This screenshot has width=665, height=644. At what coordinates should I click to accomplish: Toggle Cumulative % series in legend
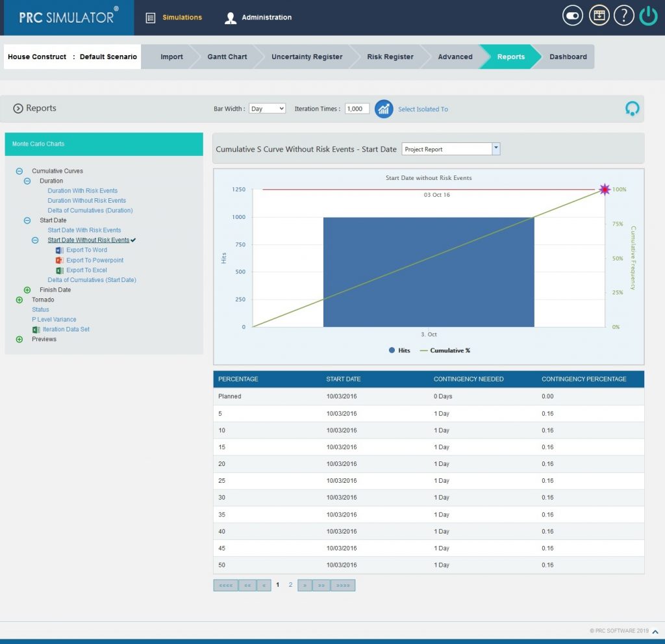(x=445, y=350)
